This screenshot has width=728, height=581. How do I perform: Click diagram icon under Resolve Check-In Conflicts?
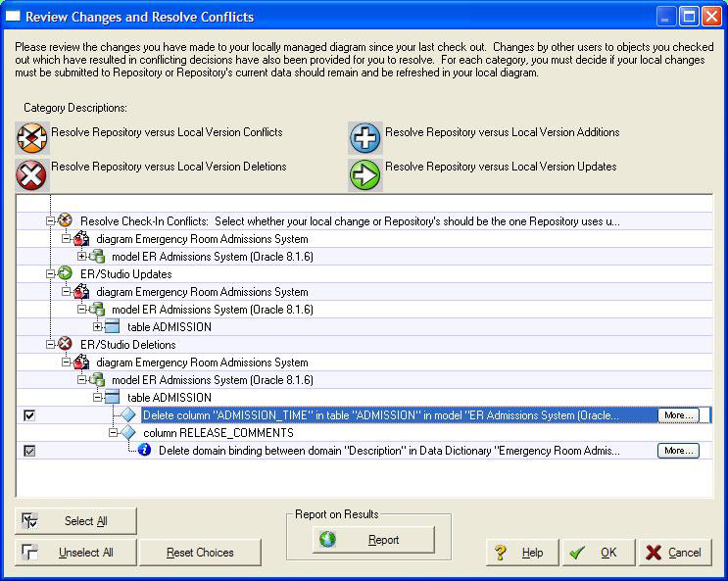click(81, 238)
